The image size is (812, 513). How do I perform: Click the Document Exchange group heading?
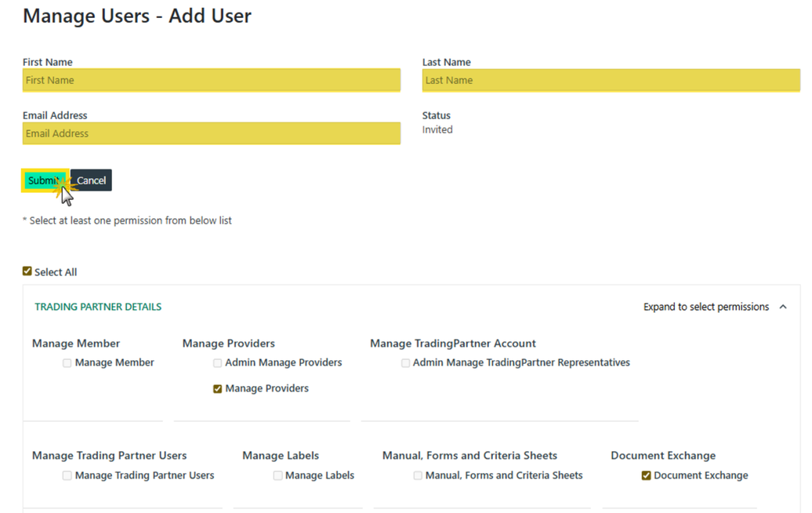tap(663, 456)
